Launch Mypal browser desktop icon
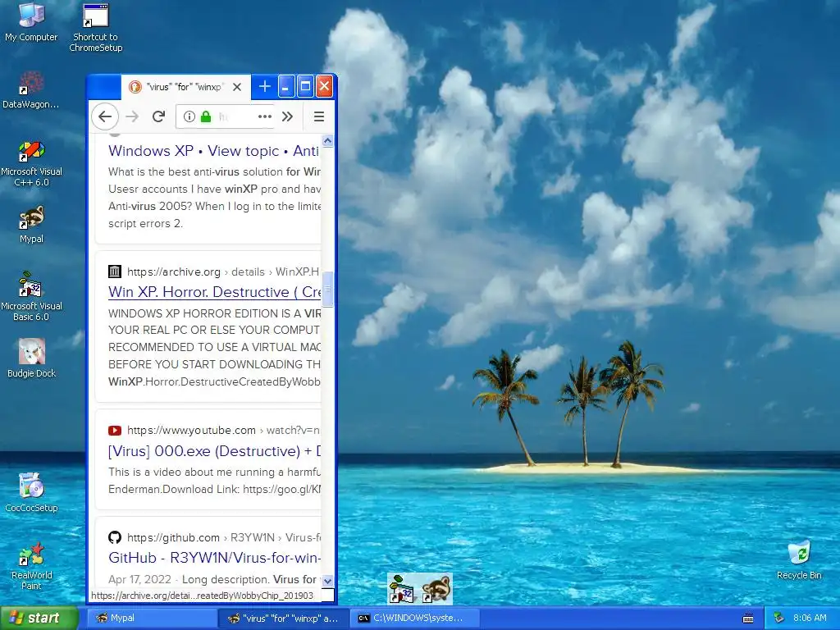Image resolution: width=840 pixels, height=630 pixels. (x=31, y=225)
